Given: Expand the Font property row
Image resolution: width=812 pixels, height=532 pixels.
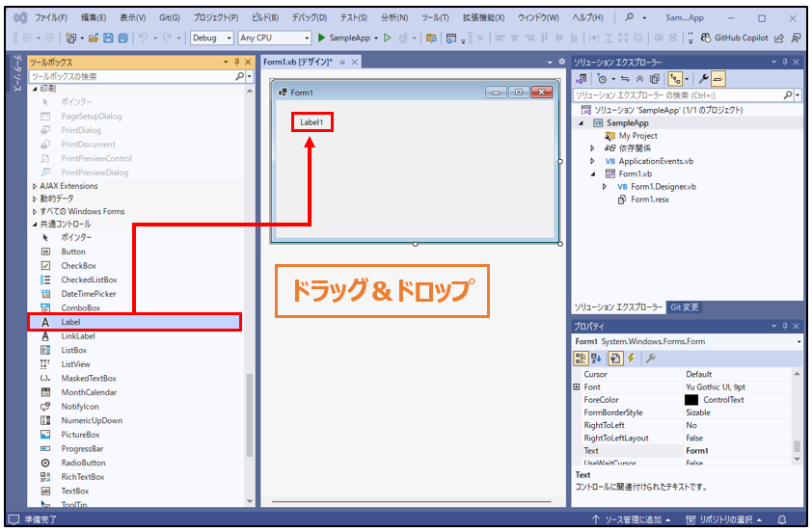Looking at the screenshot, I should 577,387.
